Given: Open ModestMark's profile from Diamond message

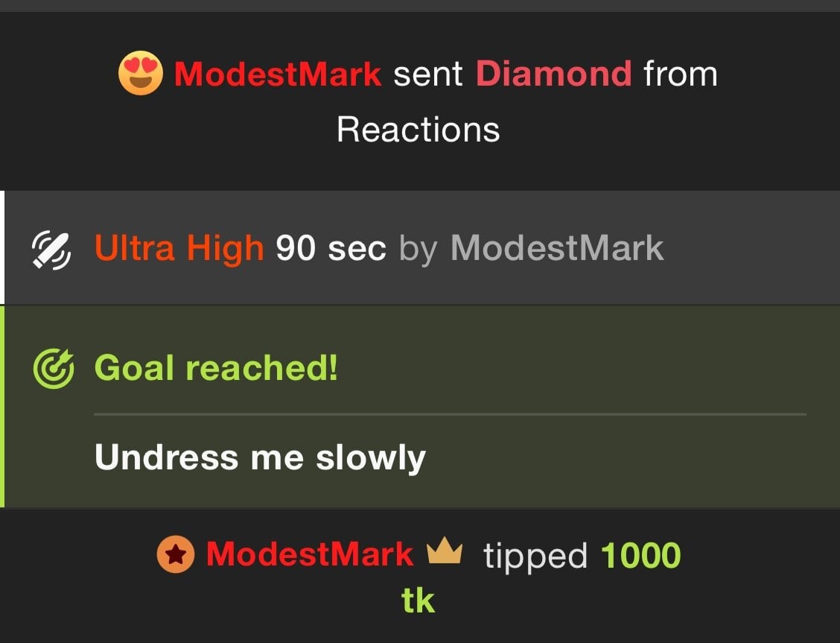Looking at the screenshot, I should point(278,74).
